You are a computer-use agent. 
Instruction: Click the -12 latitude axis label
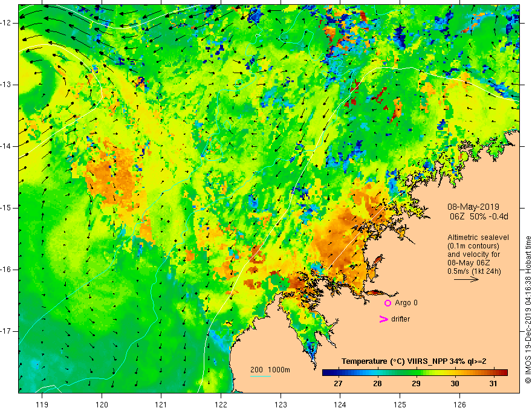pyautogui.click(x=7, y=23)
